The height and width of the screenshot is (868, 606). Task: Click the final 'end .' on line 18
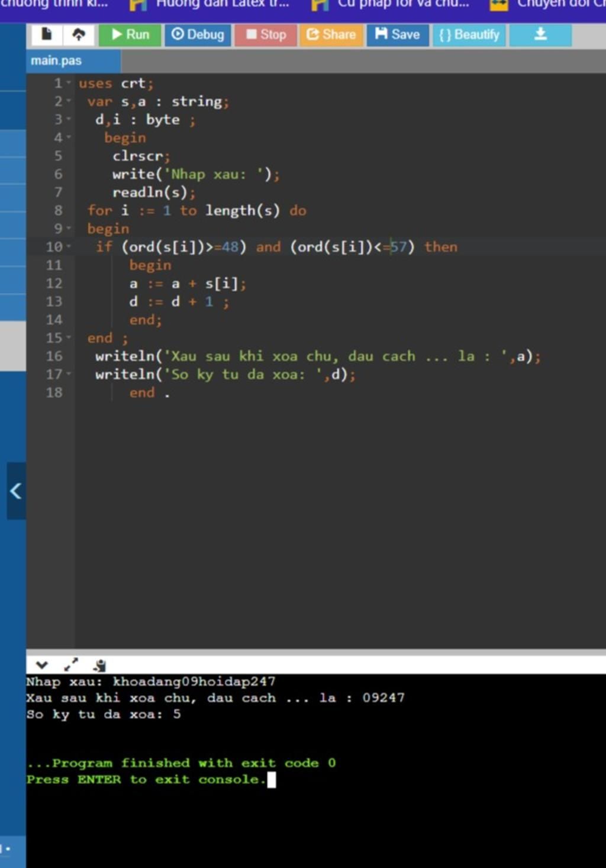150,393
